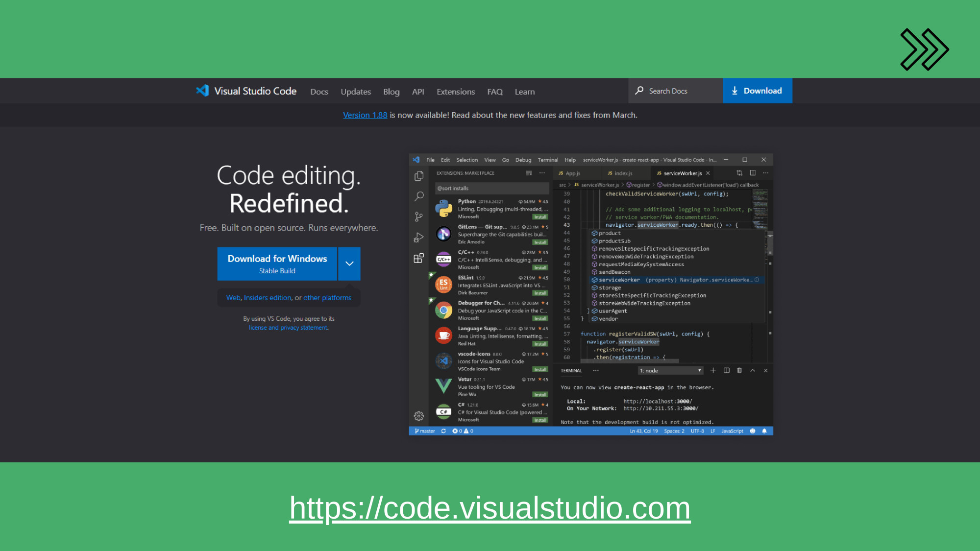980x551 pixels.
Task: Click the ESLint extension logo
Action: [443, 284]
